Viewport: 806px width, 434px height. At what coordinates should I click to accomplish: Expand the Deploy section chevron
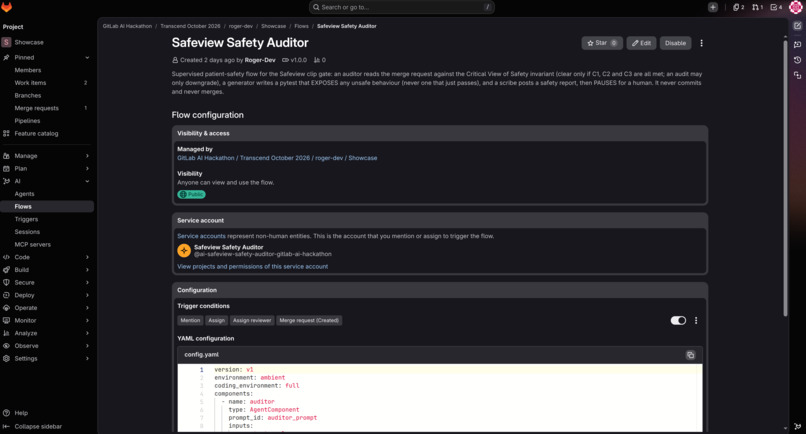point(87,295)
